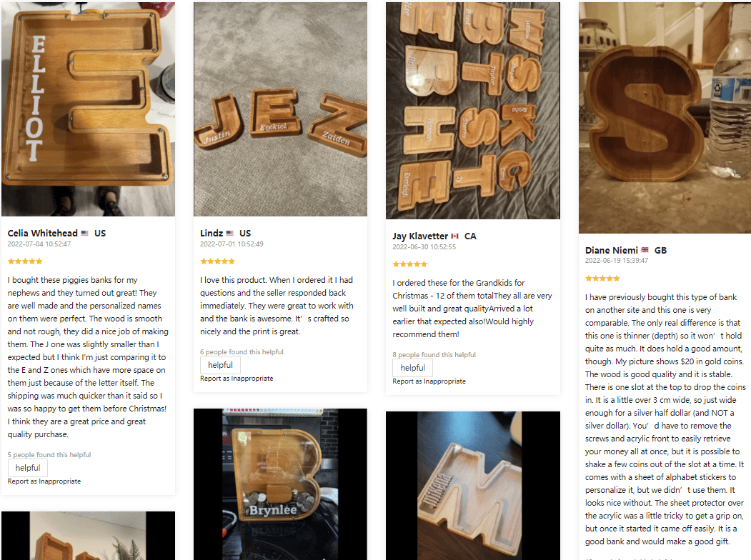Click the UK flag beside Diane Niemi

(645, 251)
